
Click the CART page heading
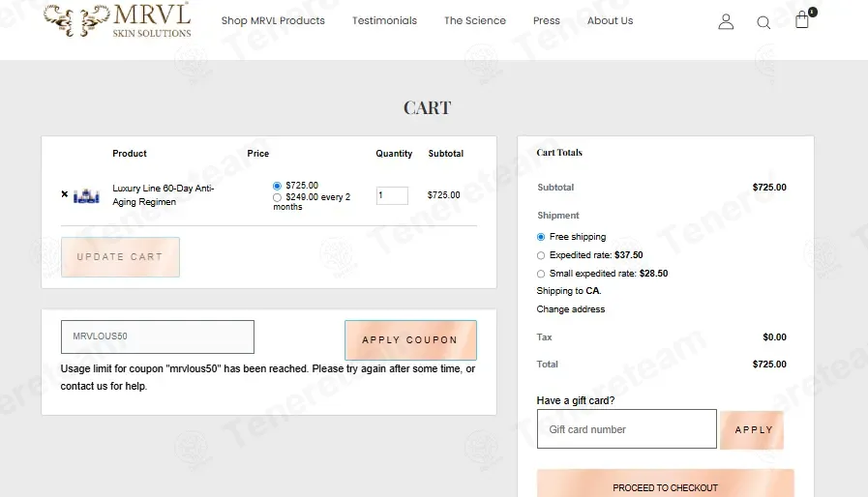click(428, 107)
